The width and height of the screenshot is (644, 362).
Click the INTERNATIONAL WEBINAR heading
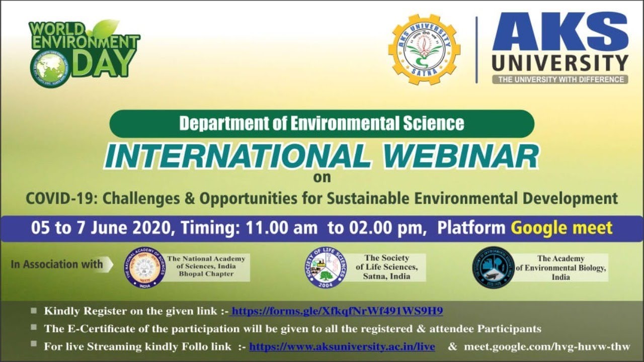pos(321,156)
